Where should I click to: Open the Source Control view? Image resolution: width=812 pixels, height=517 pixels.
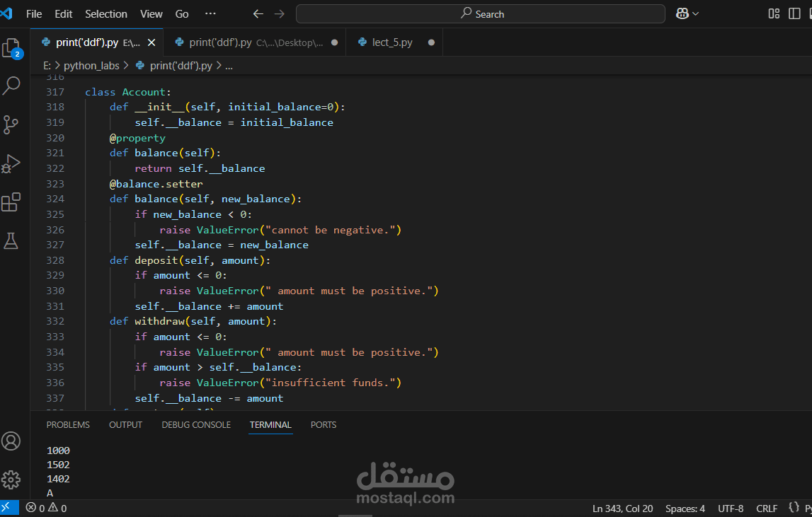point(11,124)
